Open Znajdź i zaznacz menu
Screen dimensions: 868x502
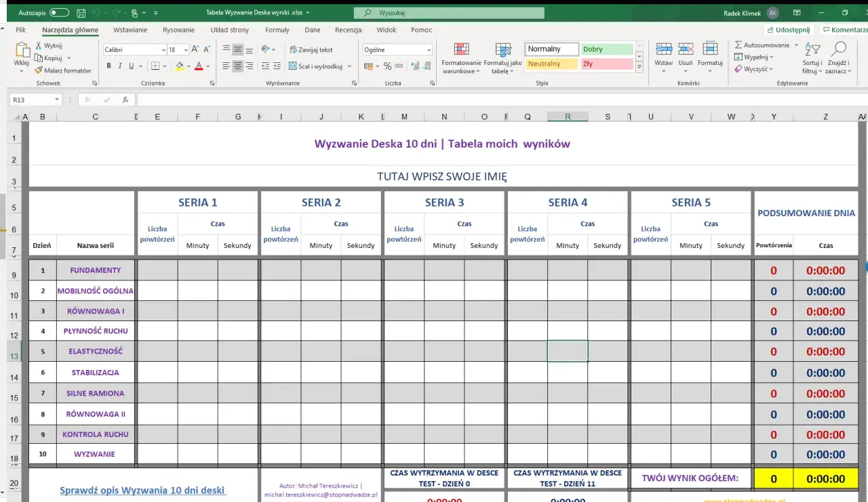pyautogui.click(x=840, y=58)
